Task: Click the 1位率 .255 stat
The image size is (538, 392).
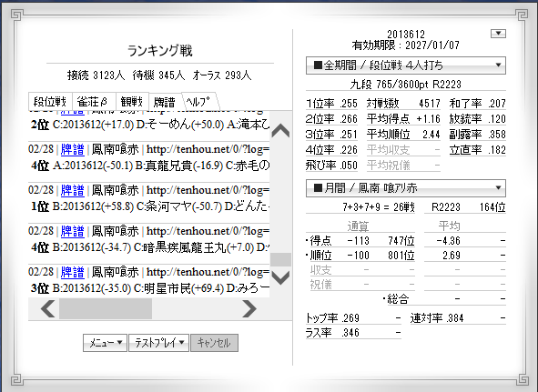Action: point(331,104)
